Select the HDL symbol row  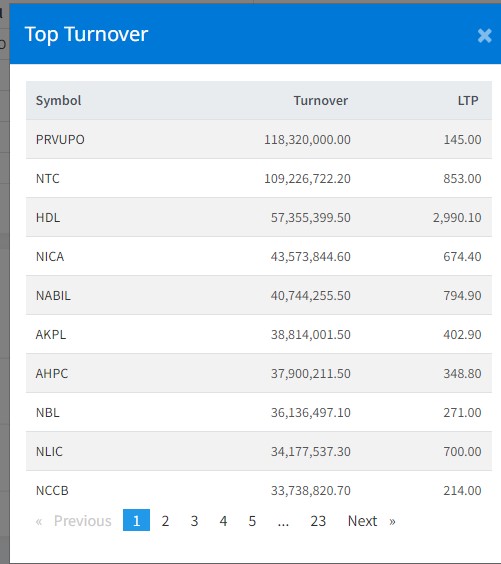click(x=259, y=217)
